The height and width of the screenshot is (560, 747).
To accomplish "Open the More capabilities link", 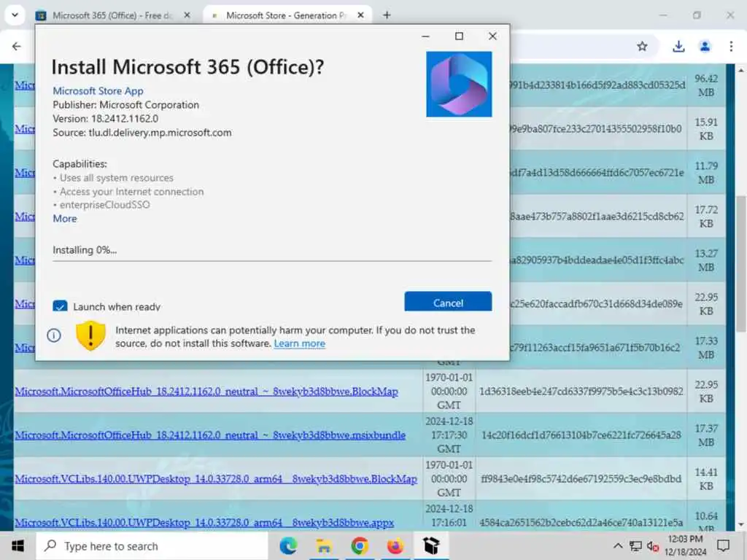I will tap(65, 219).
